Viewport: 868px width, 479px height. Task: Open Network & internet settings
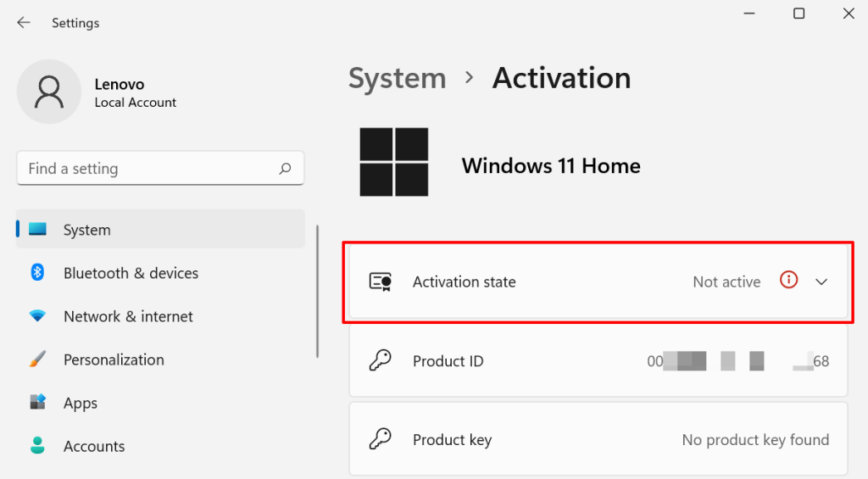point(128,316)
